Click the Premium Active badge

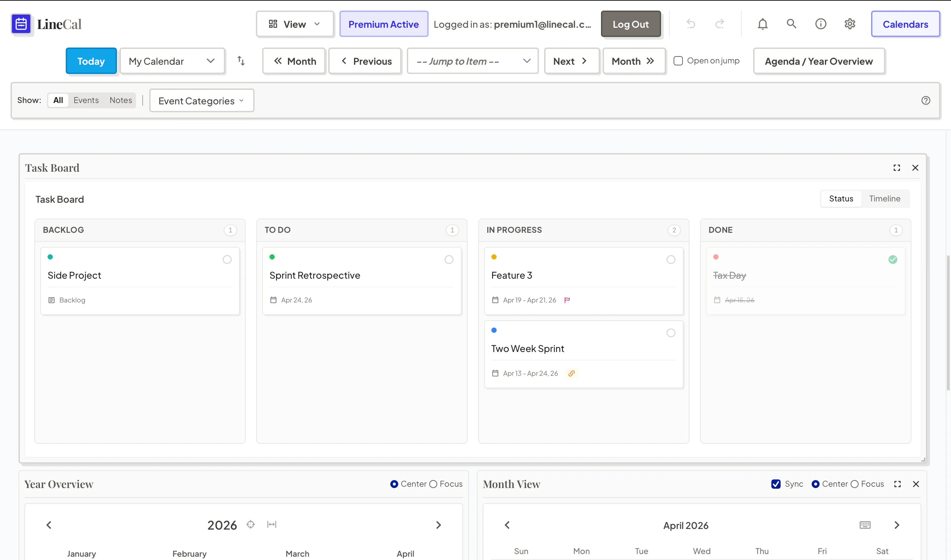383,24
